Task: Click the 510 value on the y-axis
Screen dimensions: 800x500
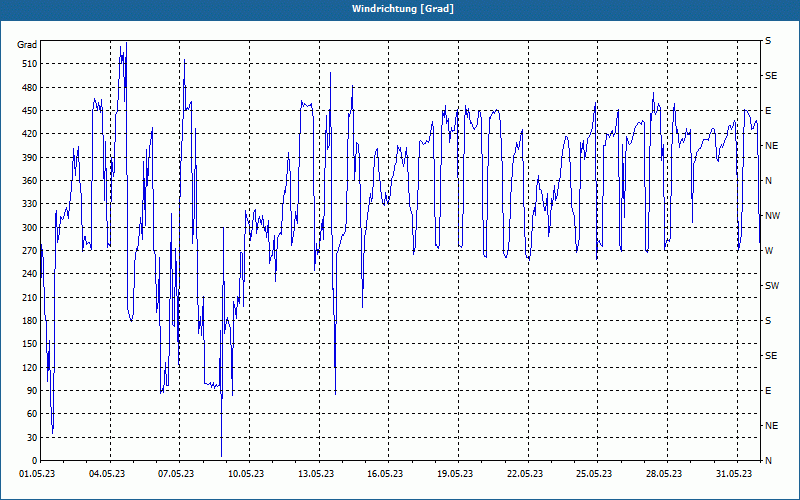Action: click(x=30, y=64)
